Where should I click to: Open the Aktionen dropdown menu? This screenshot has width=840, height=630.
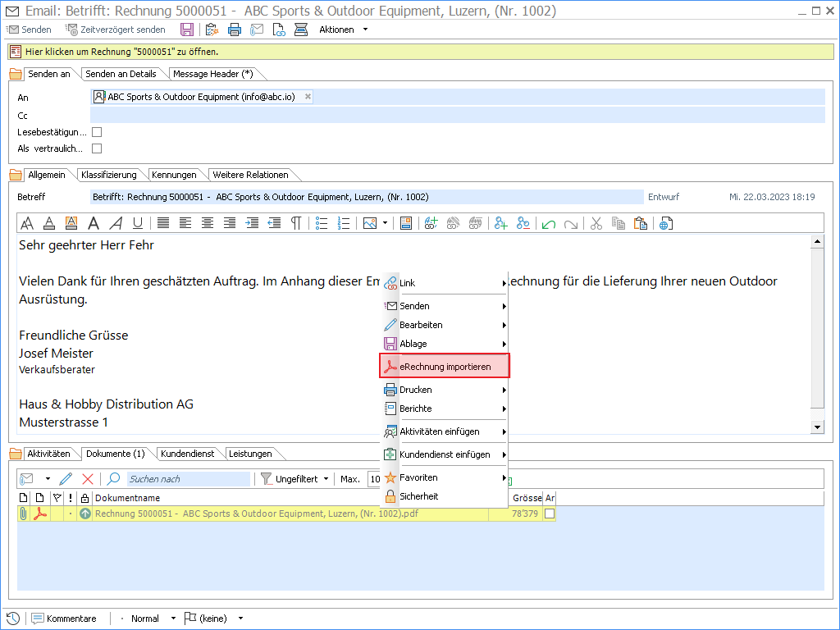pyautogui.click(x=343, y=30)
